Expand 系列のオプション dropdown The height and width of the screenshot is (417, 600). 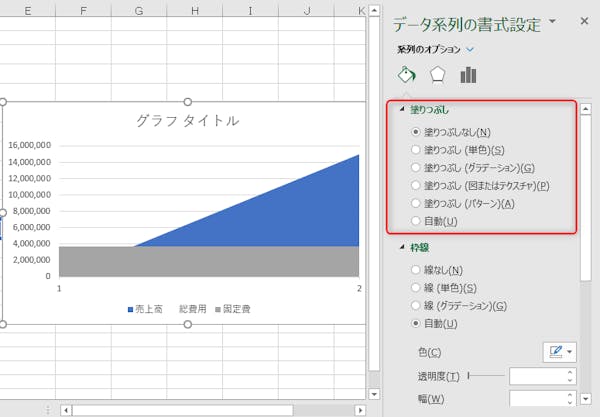(470, 49)
